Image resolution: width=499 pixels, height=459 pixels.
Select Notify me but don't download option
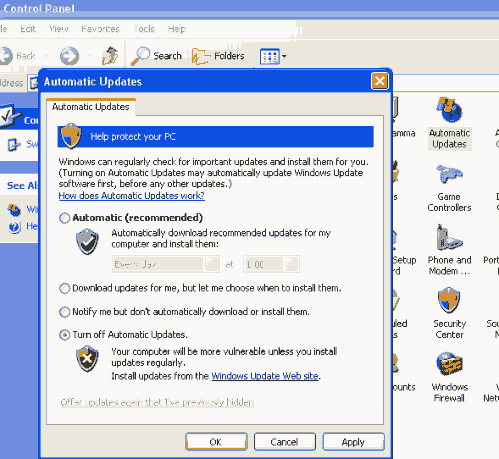click(x=64, y=312)
